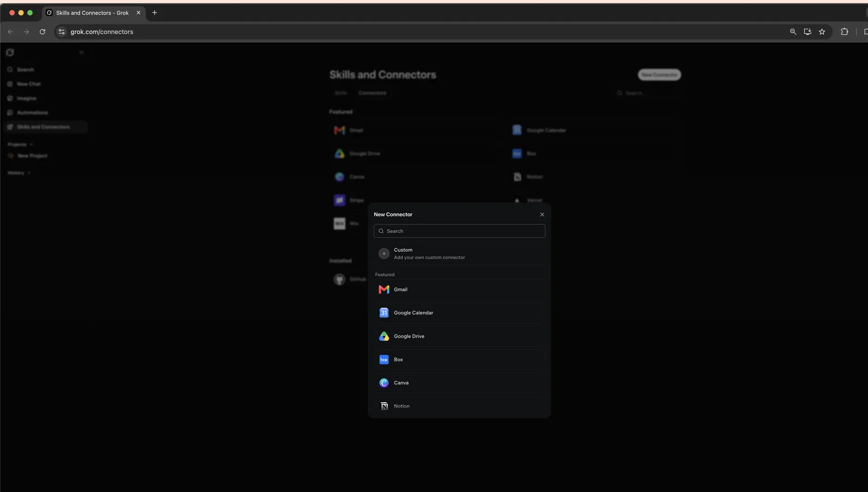Reload the page with the refresh icon
This screenshot has height=492, width=868.
pos(42,31)
